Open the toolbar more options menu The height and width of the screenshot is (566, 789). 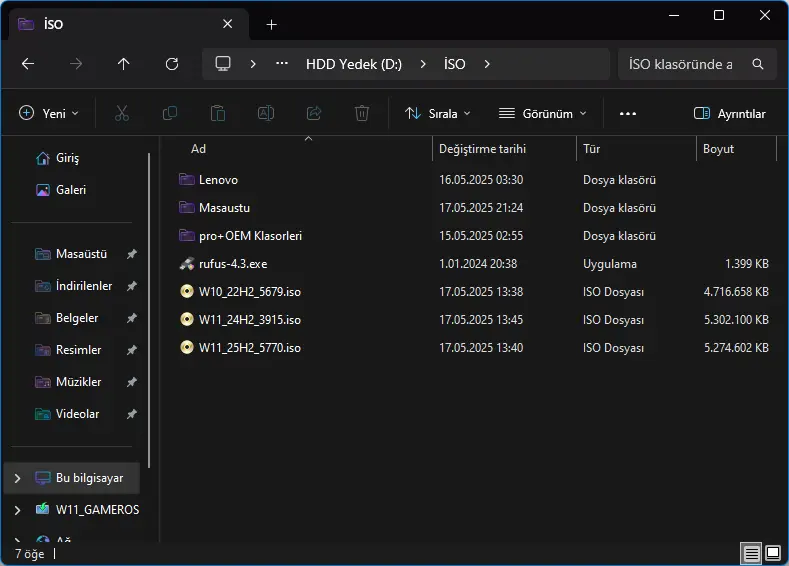click(x=627, y=114)
